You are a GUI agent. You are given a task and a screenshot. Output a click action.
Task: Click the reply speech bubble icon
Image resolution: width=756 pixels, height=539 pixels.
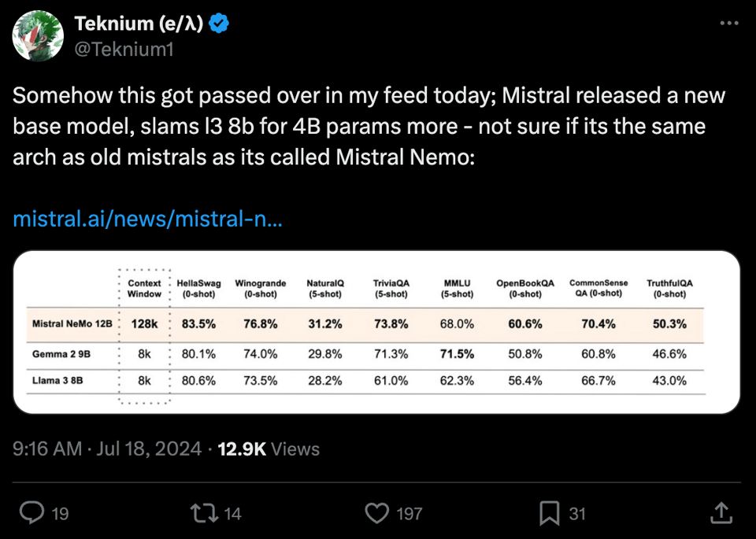(31, 514)
